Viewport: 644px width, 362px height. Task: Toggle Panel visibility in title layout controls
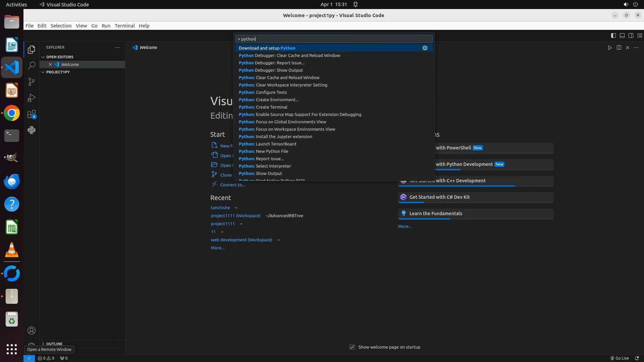pyautogui.click(x=622, y=36)
